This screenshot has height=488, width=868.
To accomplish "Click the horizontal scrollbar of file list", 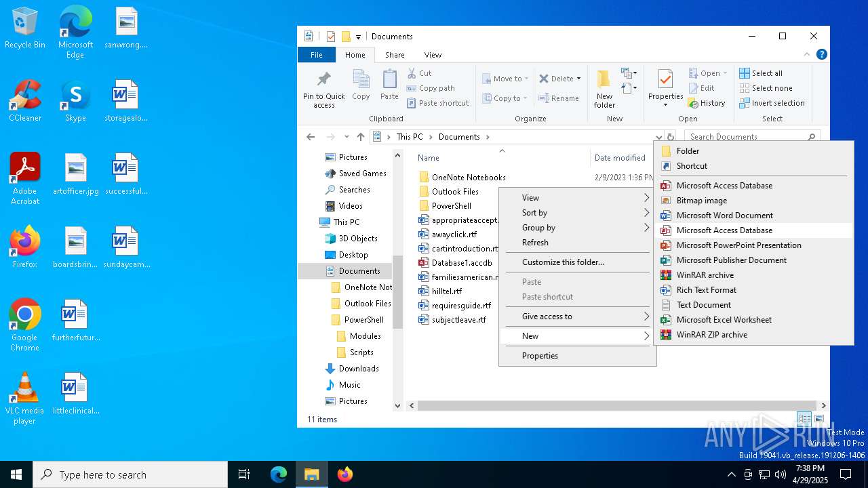I will pyautogui.click(x=616, y=405).
